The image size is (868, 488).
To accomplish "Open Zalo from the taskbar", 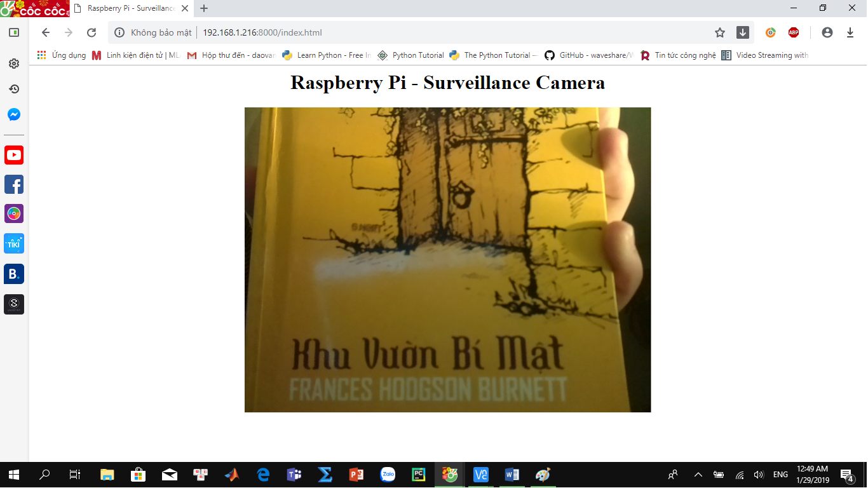I will (388, 475).
